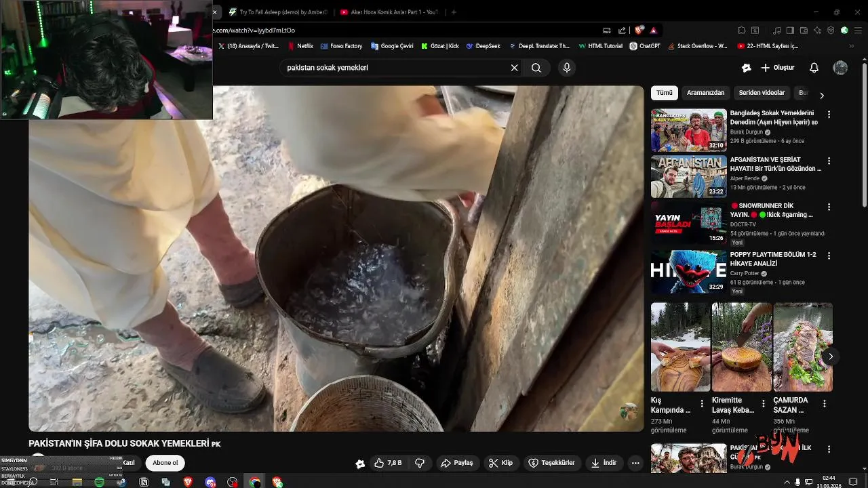Open Bangladeş Sokak Yemeklerini video thumbnail
This screenshot has height=488, width=868.
click(x=688, y=131)
